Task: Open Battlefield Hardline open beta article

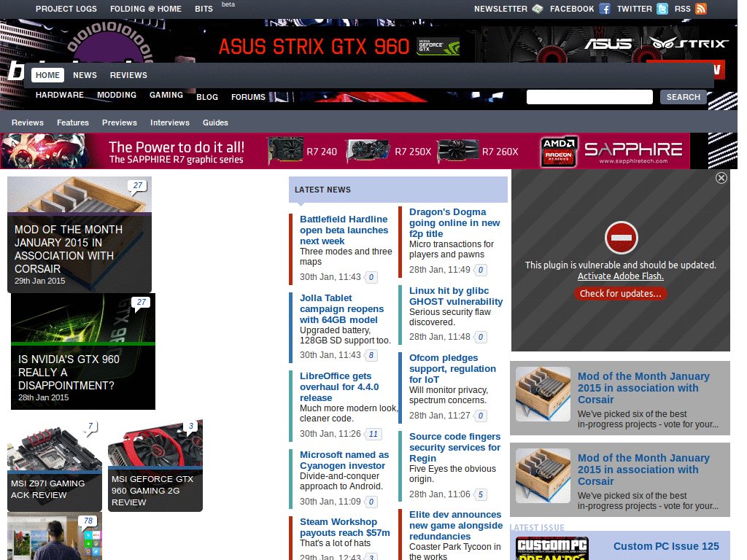Action: (344, 230)
